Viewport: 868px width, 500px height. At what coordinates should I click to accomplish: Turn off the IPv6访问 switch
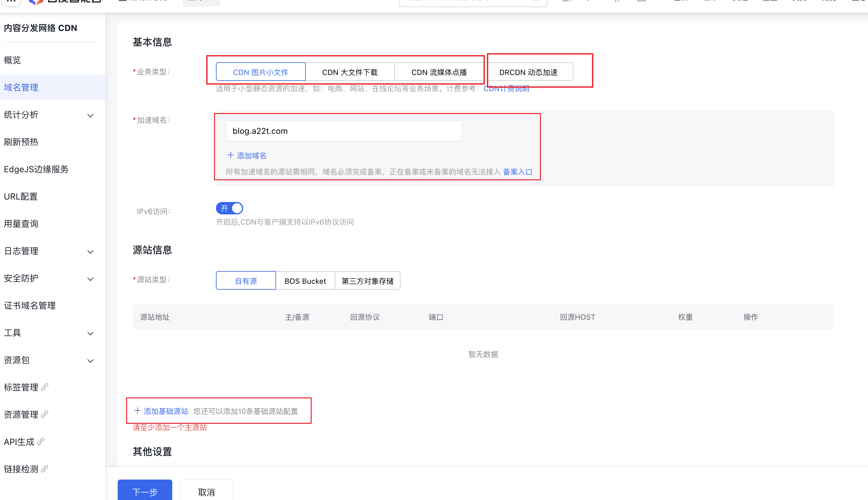click(229, 208)
